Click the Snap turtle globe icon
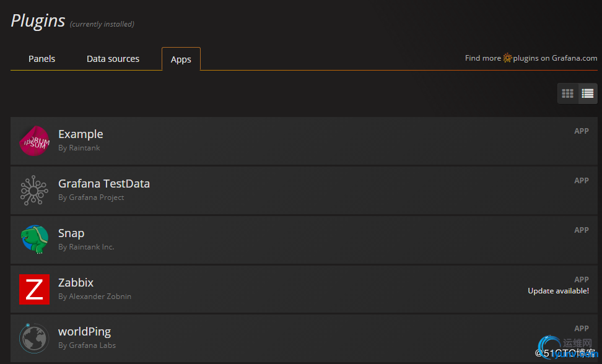Screen dimensions: 602x364 (34, 240)
